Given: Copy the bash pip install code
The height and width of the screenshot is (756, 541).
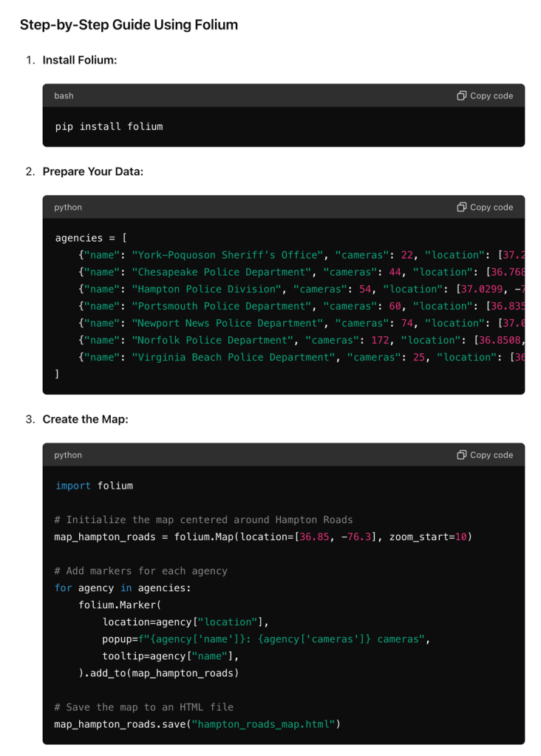Looking at the screenshot, I should pos(485,96).
